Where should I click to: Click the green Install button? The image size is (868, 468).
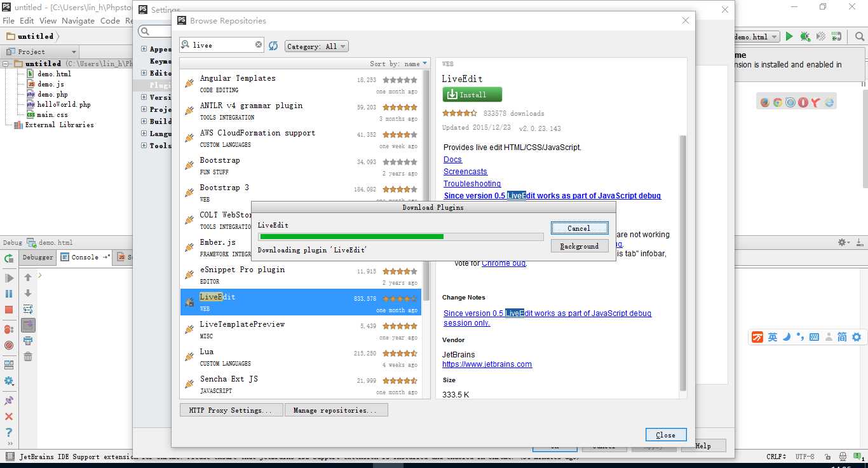[472, 95]
